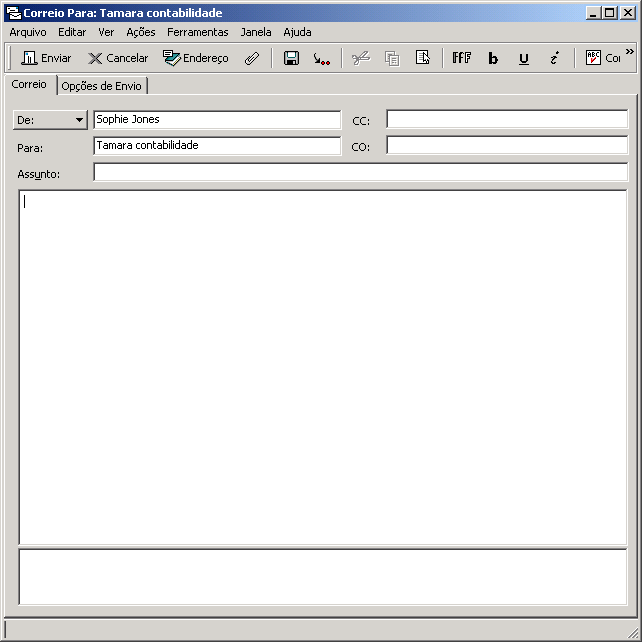642x642 pixels.
Task: Maximize the Correio window
Action: tap(609, 13)
